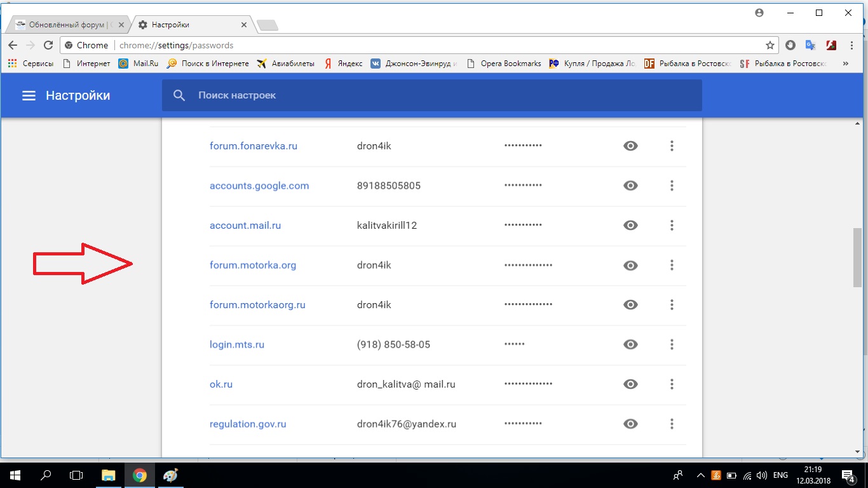Reload the page with the refresh icon
This screenshot has height=488, width=868.
[x=48, y=45]
